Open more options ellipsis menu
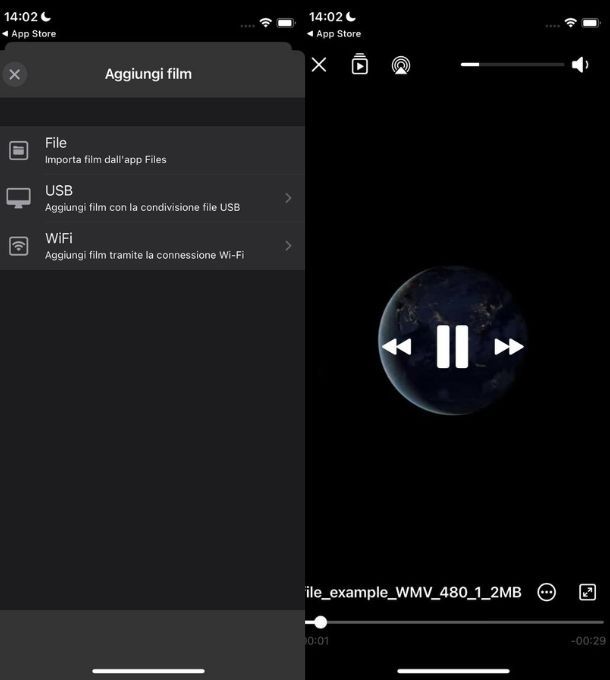This screenshot has height=680, width=610. [546, 592]
